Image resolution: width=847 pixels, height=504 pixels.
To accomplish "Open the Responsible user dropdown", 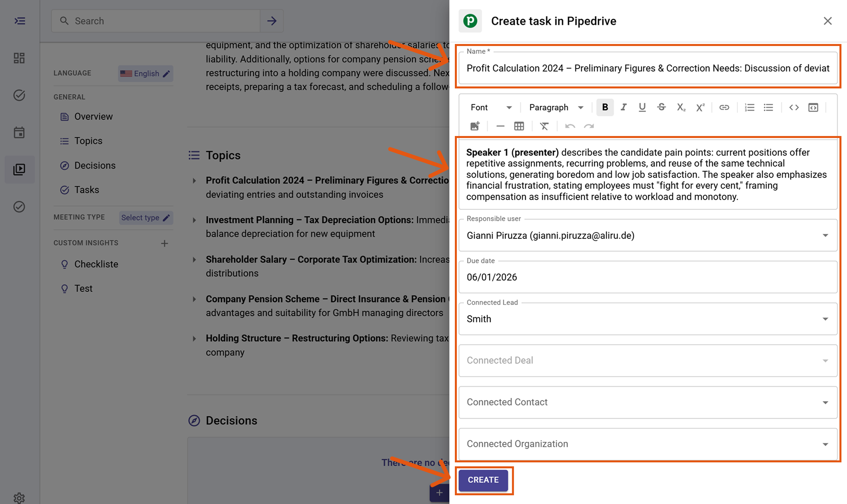I will [x=648, y=236].
